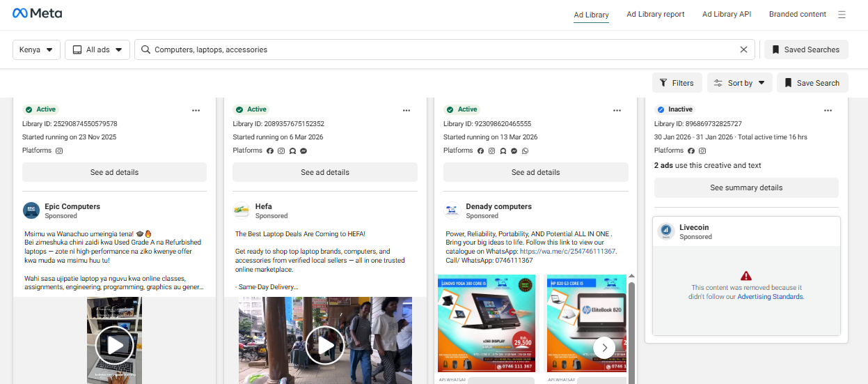Click the Lenovo Yoga 380 ad image
This screenshot has height=384, width=868.
click(x=486, y=323)
